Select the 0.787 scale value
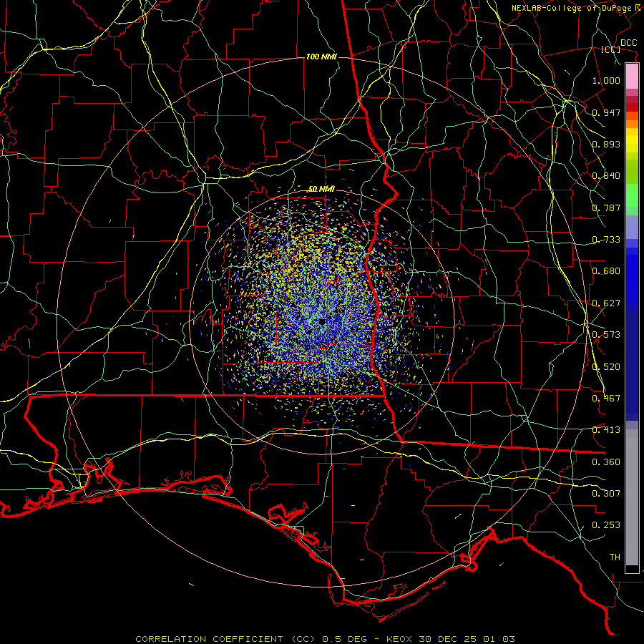644x644 pixels. click(x=606, y=208)
